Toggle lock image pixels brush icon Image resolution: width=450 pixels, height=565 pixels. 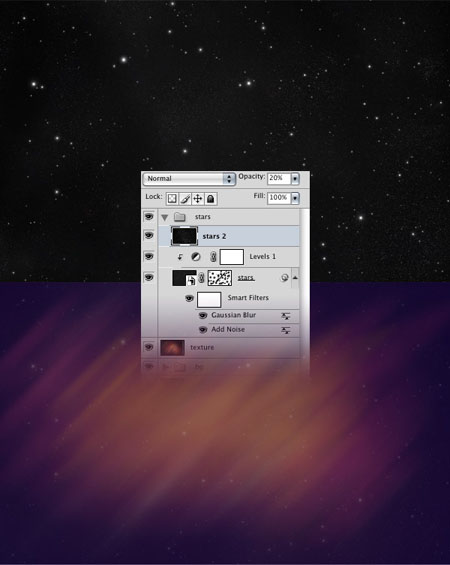pyautogui.click(x=185, y=199)
